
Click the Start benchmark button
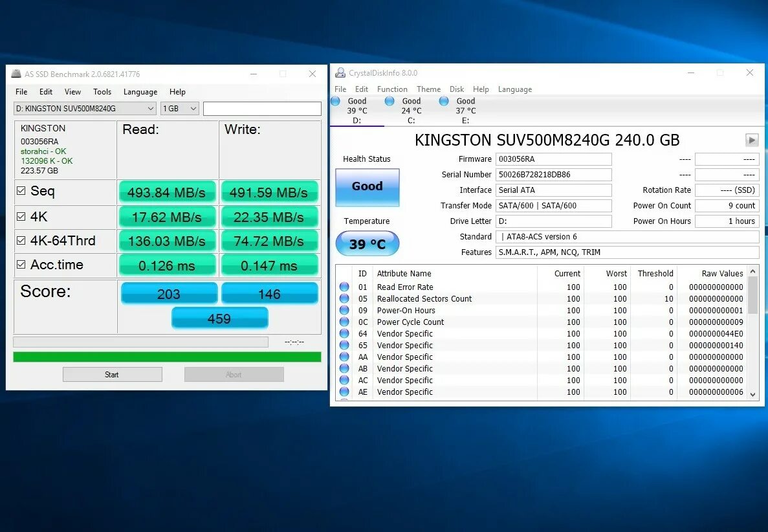point(112,374)
